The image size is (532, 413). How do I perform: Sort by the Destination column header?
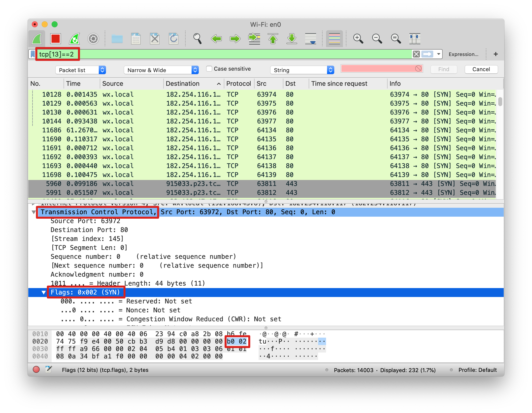tap(194, 84)
